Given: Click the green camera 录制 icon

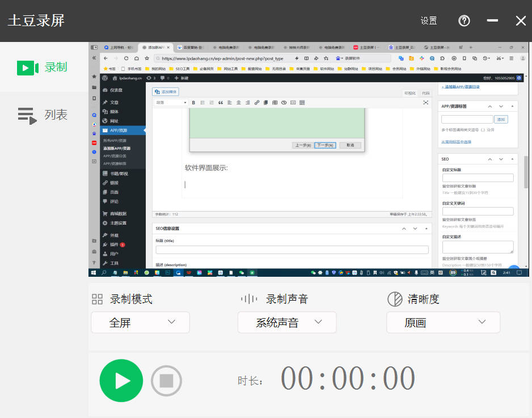Looking at the screenshot, I should pos(27,67).
